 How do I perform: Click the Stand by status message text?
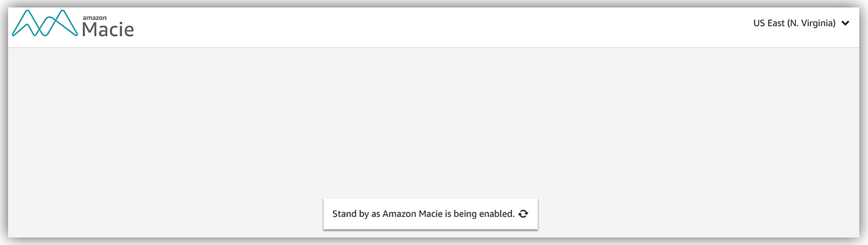pyautogui.click(x=423, y=214)
